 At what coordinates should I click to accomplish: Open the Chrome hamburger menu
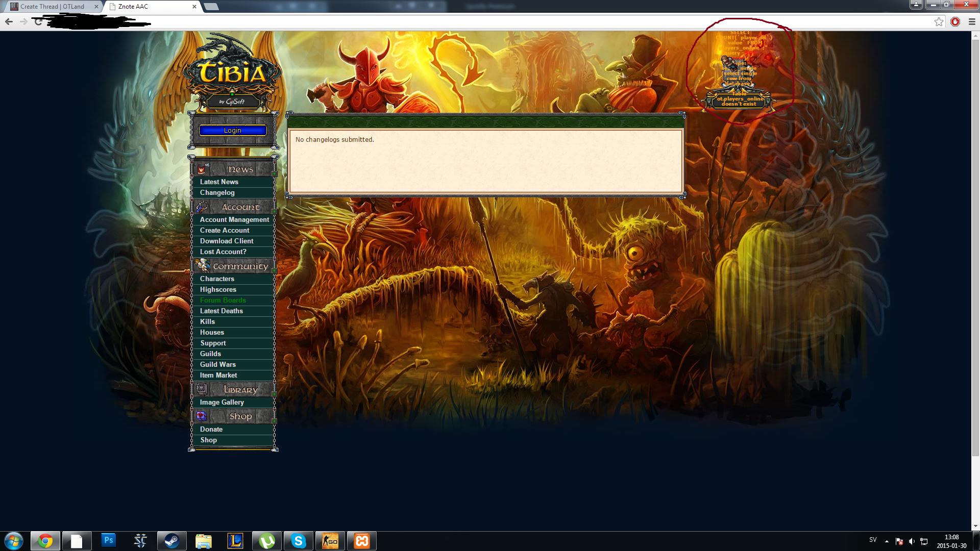coord(971,21)
